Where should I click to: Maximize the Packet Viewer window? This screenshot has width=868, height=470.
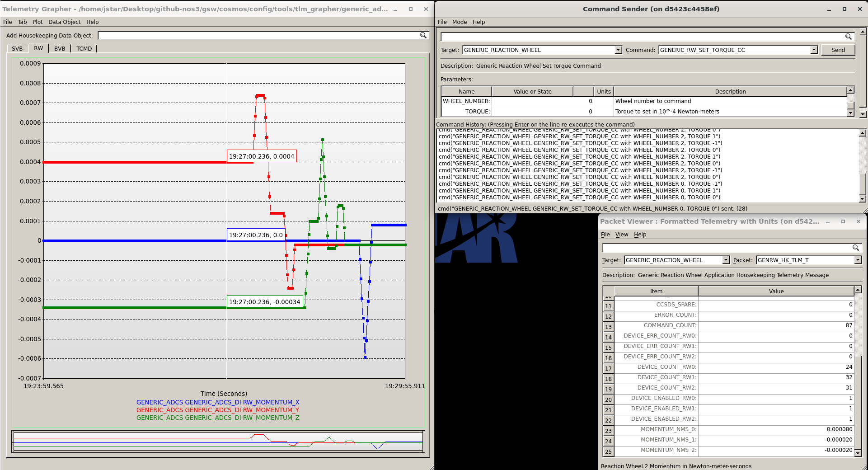843,221
